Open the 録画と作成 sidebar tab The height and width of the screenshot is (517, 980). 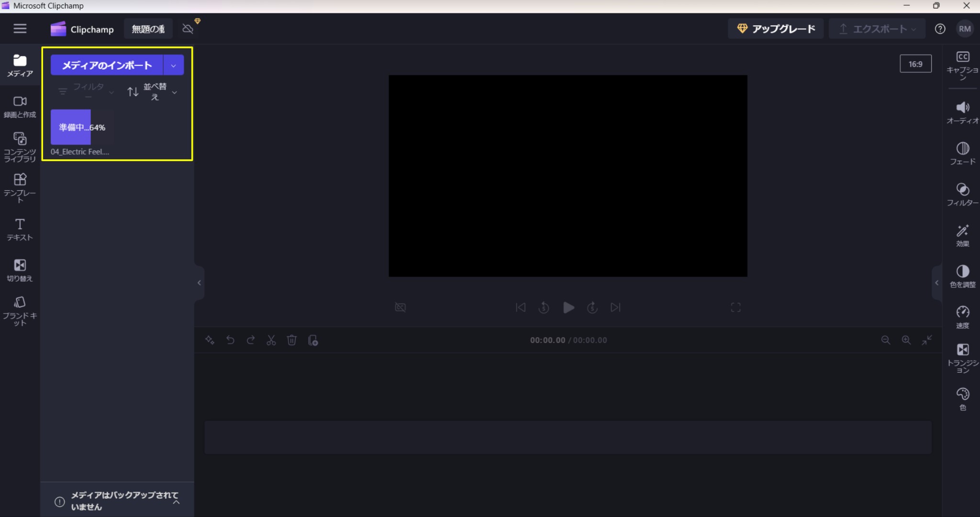(x=20, y=107)
